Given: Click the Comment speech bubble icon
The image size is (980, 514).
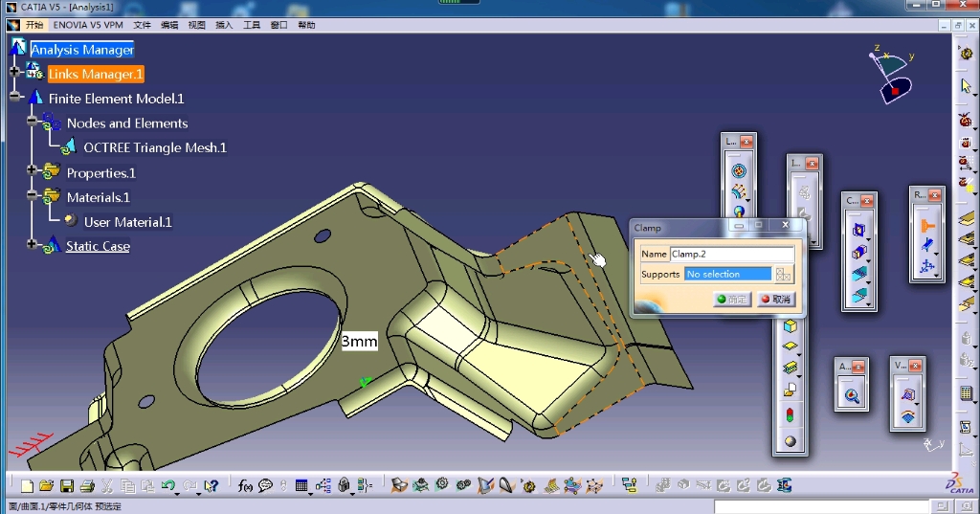Looking at the screenshot, I should pos(266,486).
